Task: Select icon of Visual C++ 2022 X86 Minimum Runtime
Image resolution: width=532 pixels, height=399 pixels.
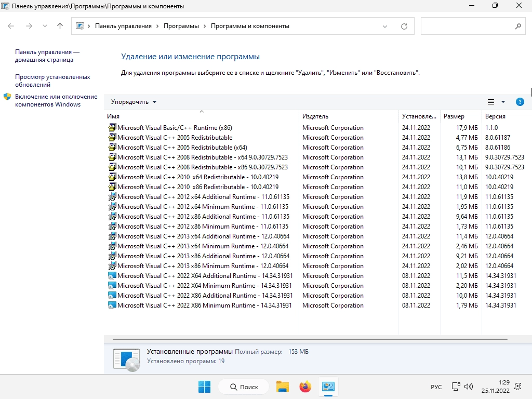Action: coord(112,305)
